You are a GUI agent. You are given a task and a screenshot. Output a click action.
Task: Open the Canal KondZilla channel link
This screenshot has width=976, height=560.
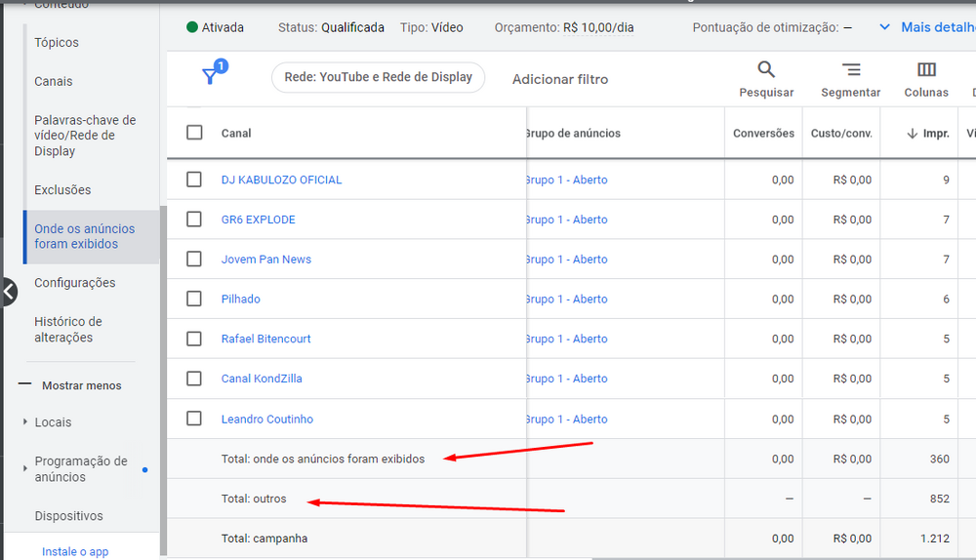pos(262,379)
